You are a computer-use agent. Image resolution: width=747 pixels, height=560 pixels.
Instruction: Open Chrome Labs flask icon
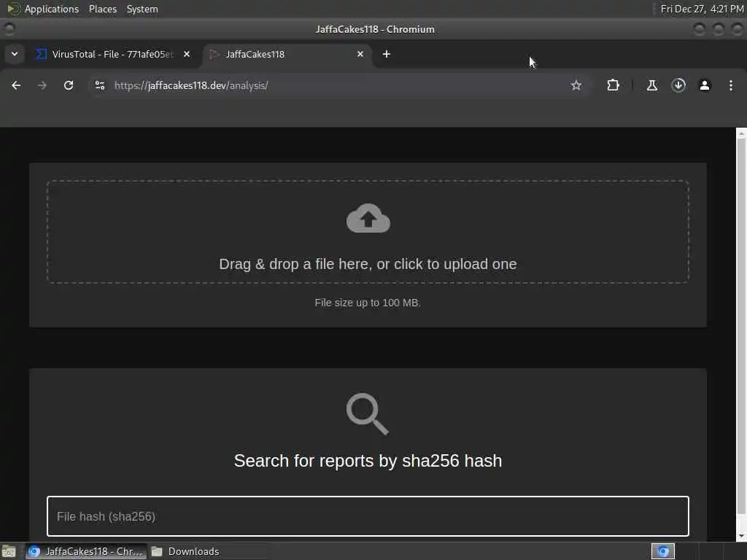(x=651, y=85)
